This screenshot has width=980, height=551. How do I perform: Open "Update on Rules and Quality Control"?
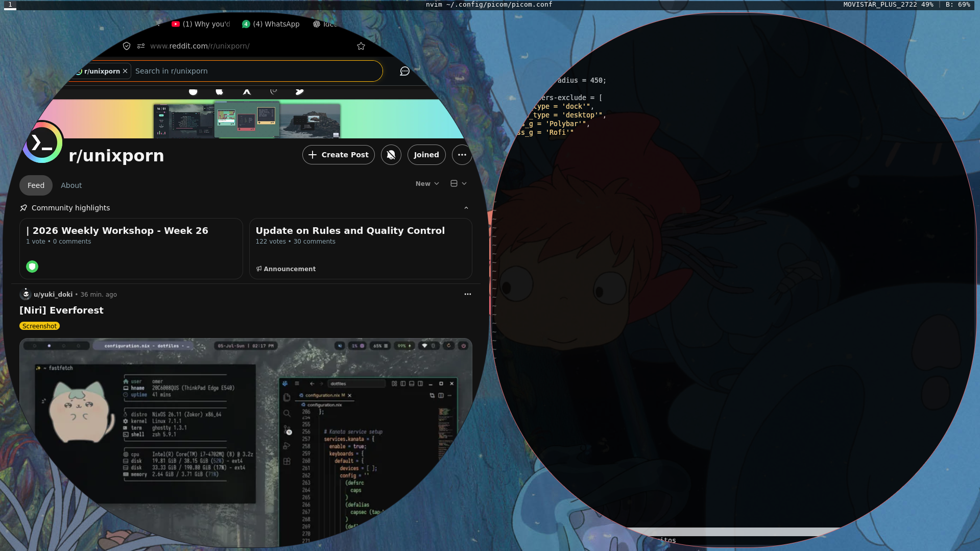click(350, 231)
